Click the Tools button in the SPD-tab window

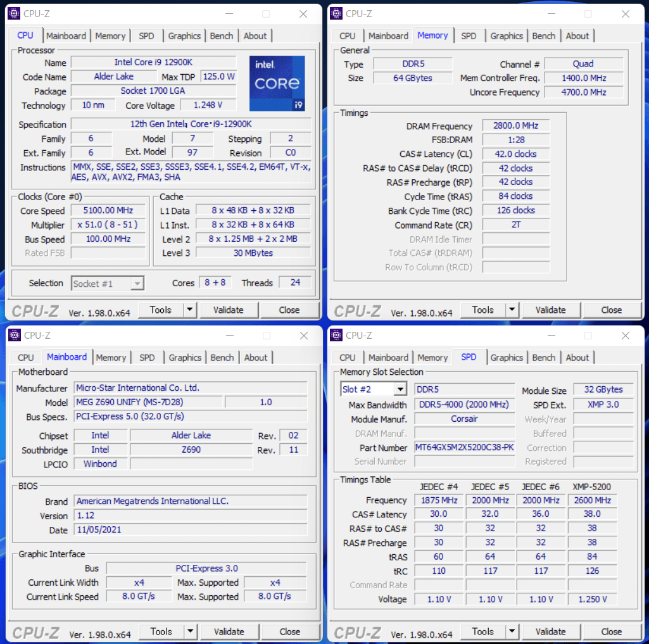point(483,631)
